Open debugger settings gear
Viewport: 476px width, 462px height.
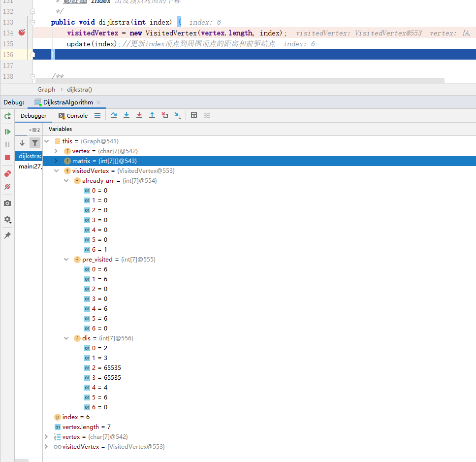[x=7, y=219]
